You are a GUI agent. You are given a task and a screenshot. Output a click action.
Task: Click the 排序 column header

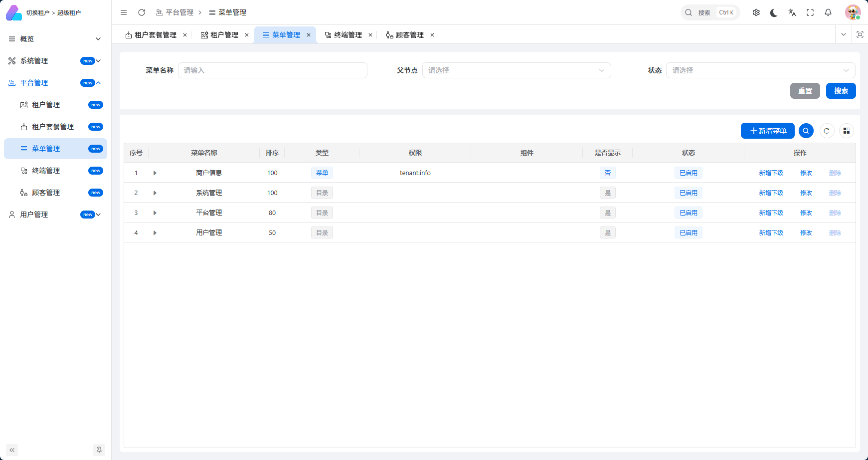click(x=272, y=153)
